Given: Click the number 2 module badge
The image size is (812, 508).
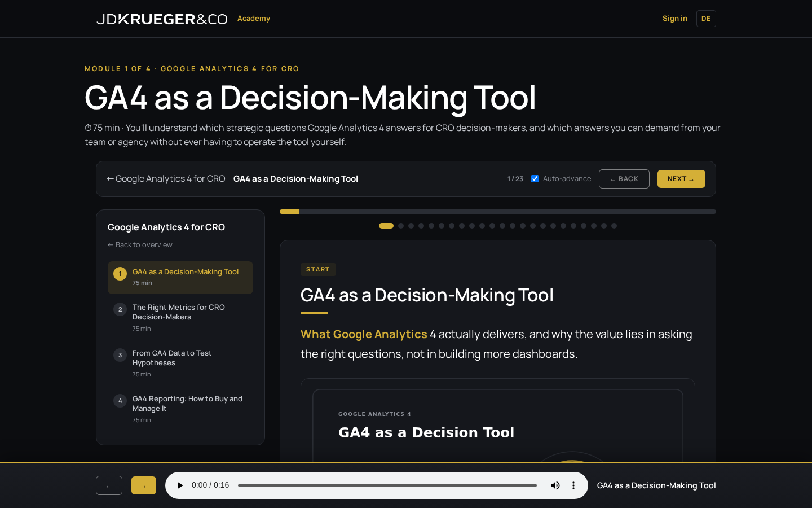Looking at the screenshot, I should point(120,309).
